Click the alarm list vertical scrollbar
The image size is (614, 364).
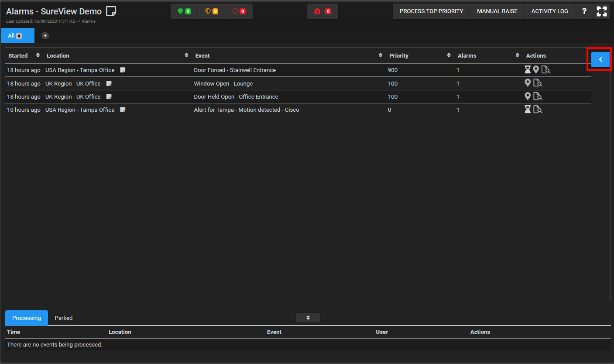(x=611, y=175)
